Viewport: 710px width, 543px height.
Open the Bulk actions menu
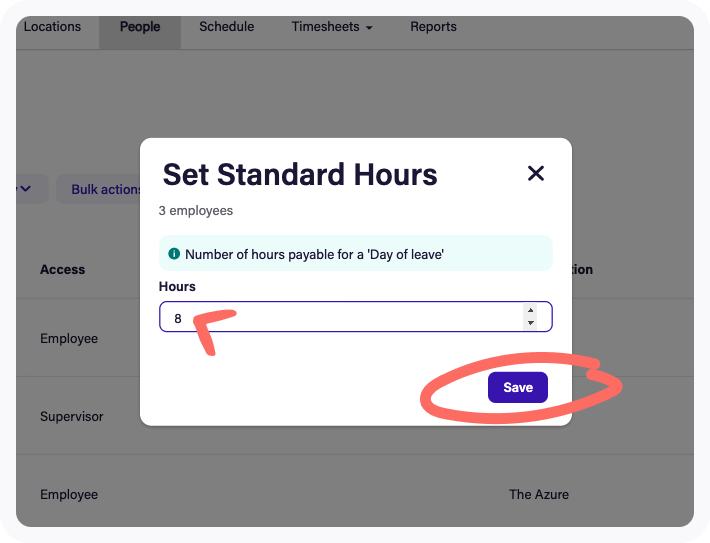(x=104, y=189)
